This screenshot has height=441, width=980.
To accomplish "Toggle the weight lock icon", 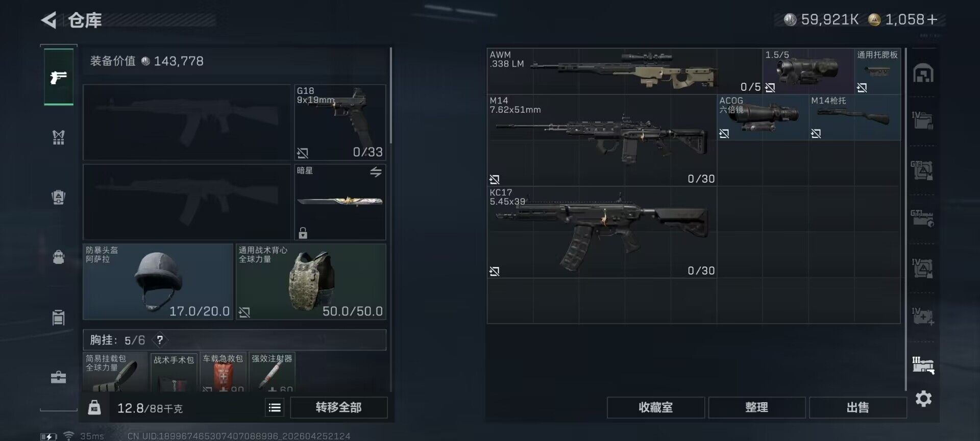I will (94, 407).
